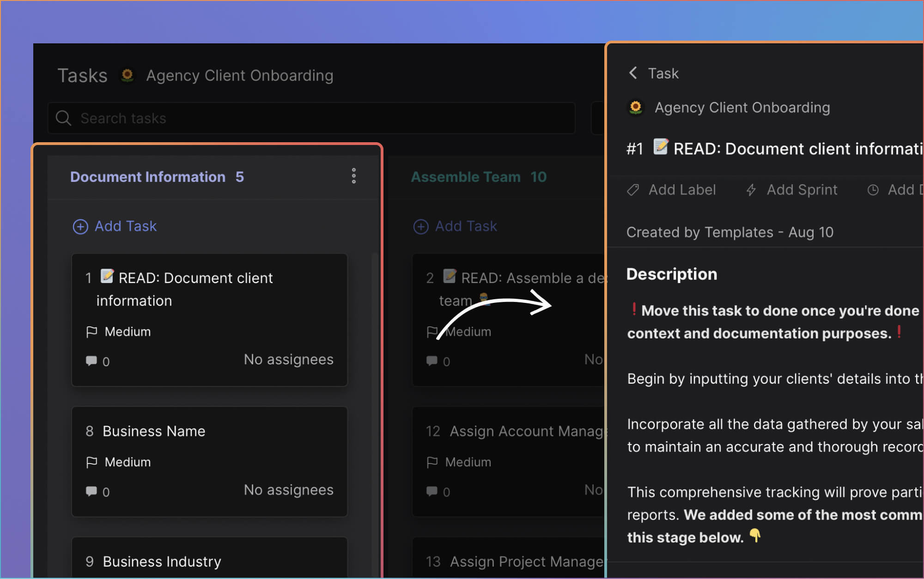Viewport: 924px width, 579px height.
Task: Open the assignee picker via No assignees on task 1
Action: pos(288,359)
